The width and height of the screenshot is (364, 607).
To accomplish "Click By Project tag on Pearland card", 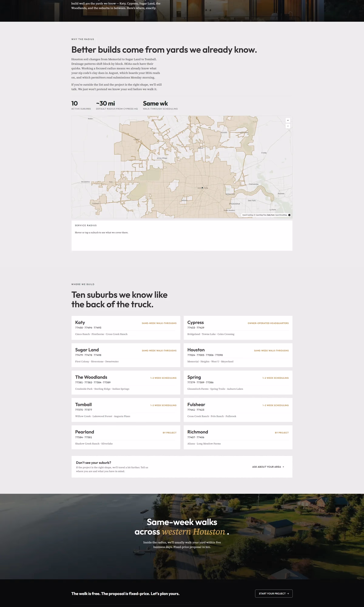I will click(x=170, y=433).
